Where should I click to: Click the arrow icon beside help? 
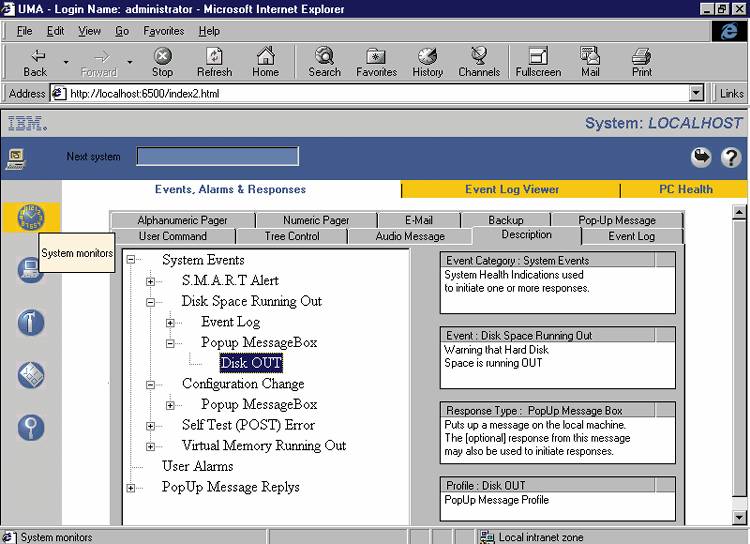pyautogui.click(x=701, y=157)
